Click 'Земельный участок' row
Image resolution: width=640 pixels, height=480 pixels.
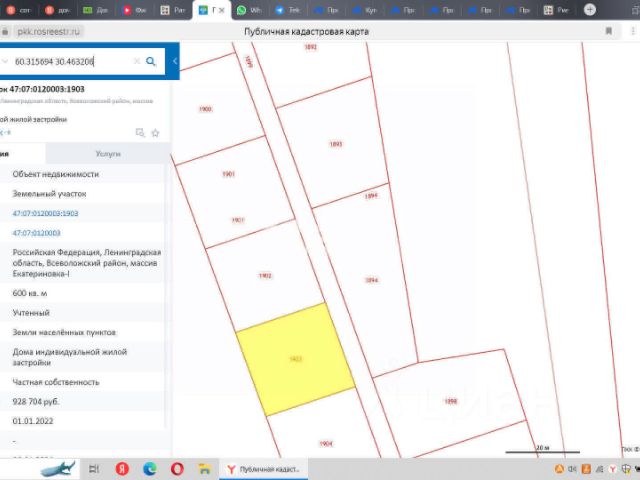pyautogui.click(x=49, y=194)
